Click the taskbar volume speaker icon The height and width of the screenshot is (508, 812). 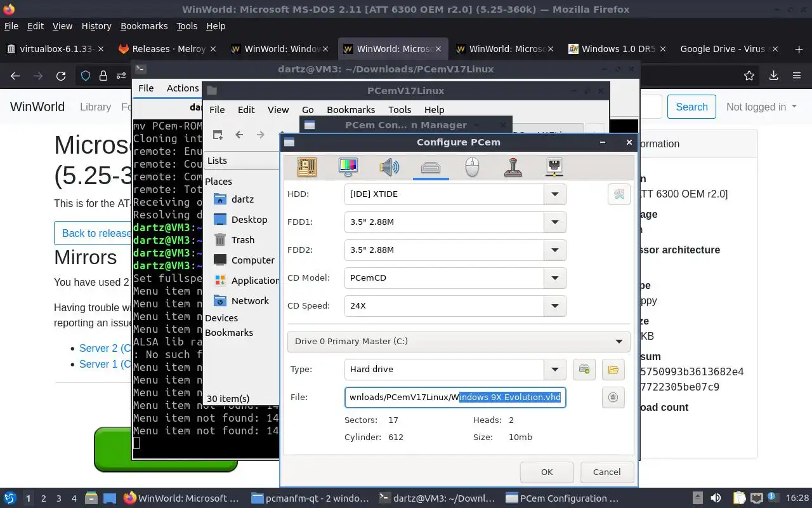[716, 498]
